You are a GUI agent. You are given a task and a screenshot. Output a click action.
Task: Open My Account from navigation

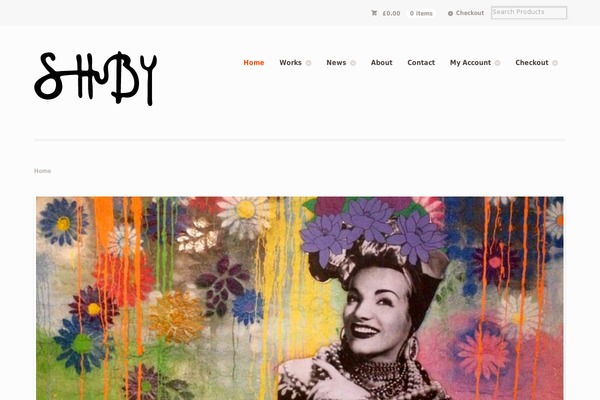470,62
